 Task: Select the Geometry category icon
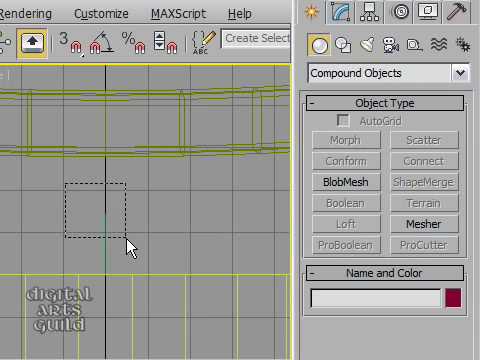(319, 45)
